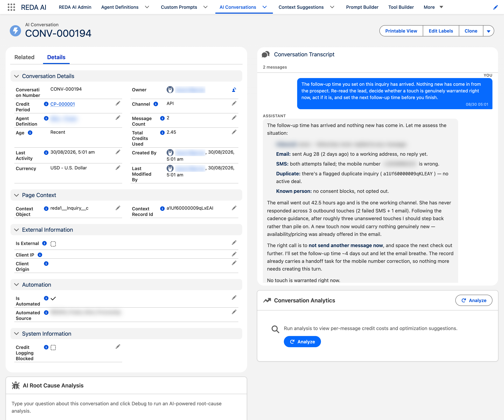Image resolution: width=504 pixels, height=420 pixels.
Task: Click the AI Conversation lightning record icon
Action: (x=15, y=31)
